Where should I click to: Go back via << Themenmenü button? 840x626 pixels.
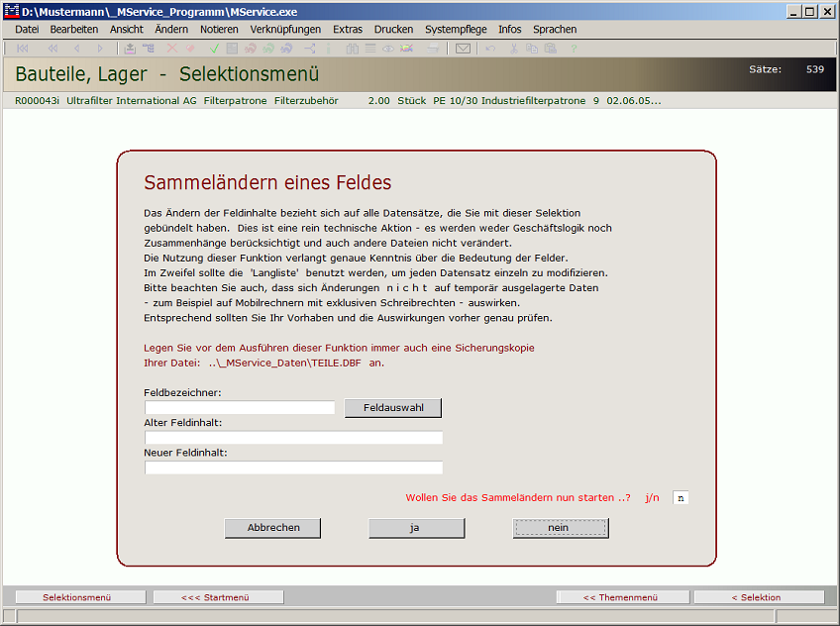click(x=621, y=597)
